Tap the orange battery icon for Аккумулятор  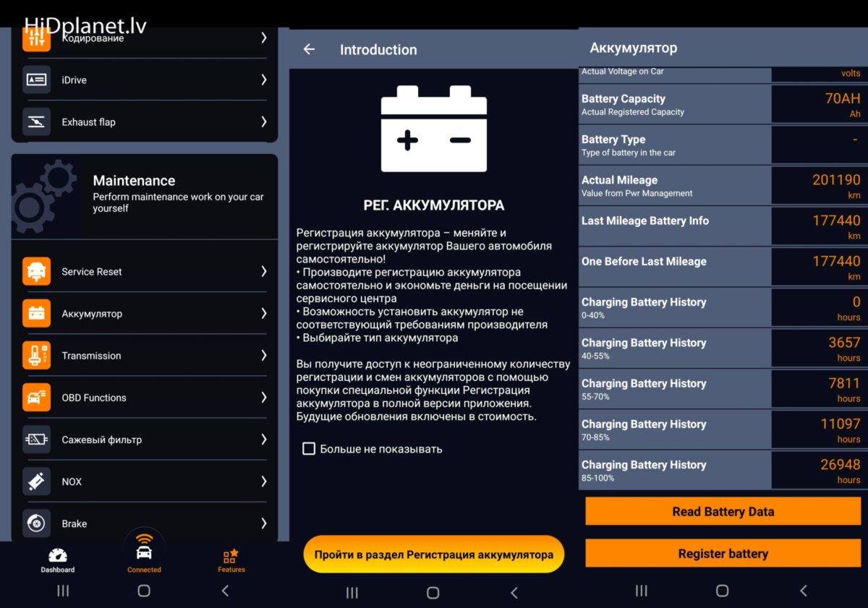pos(37,314)
